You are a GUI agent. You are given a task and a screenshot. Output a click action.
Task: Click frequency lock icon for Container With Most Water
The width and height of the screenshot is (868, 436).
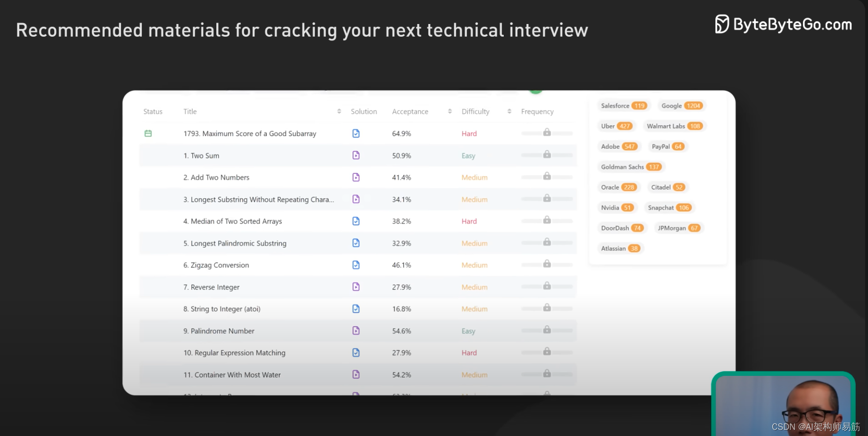[547, 373]
